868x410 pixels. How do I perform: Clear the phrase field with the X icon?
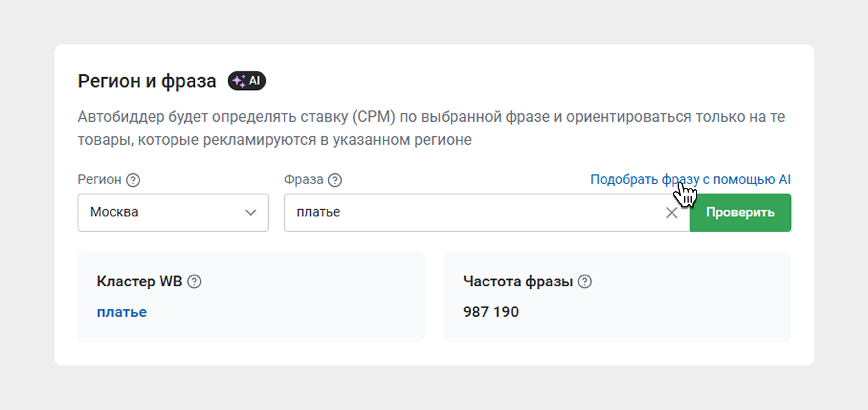672,213
